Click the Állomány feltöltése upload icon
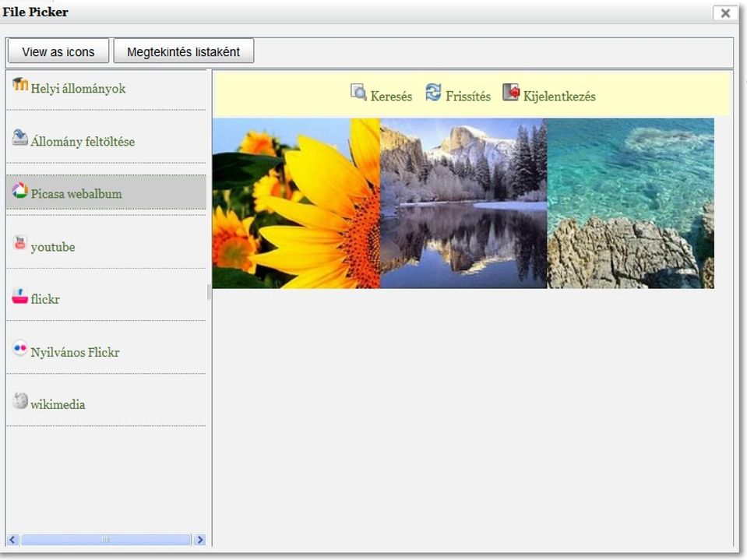Screen dimensions: 747x560 (x=20, y=138)
